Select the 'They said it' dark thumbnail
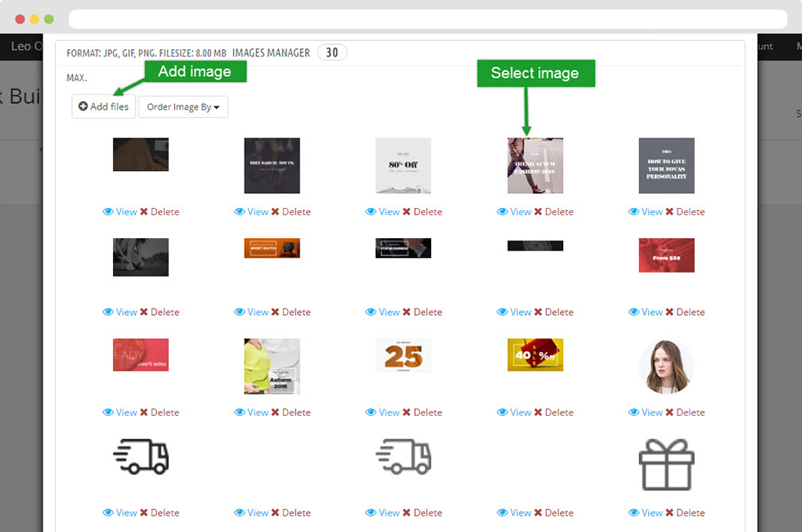The image size is (802, 532). point(272,165)
